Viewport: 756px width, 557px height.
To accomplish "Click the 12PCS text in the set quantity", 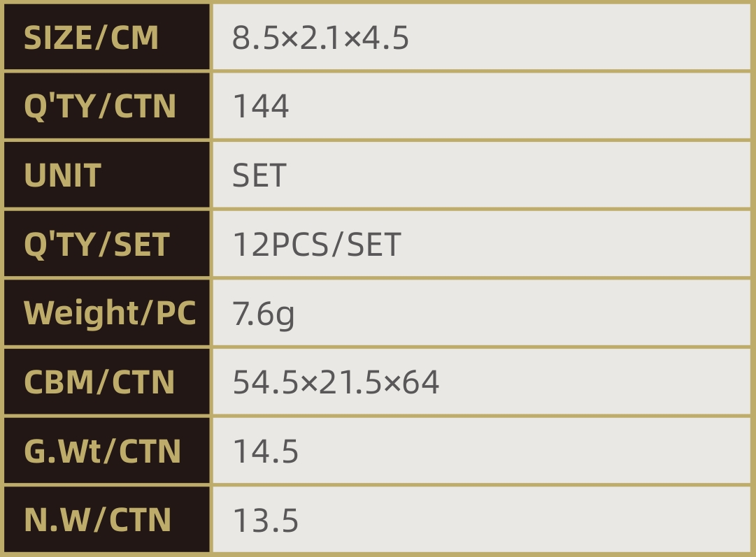I will (x=279, y=245).
